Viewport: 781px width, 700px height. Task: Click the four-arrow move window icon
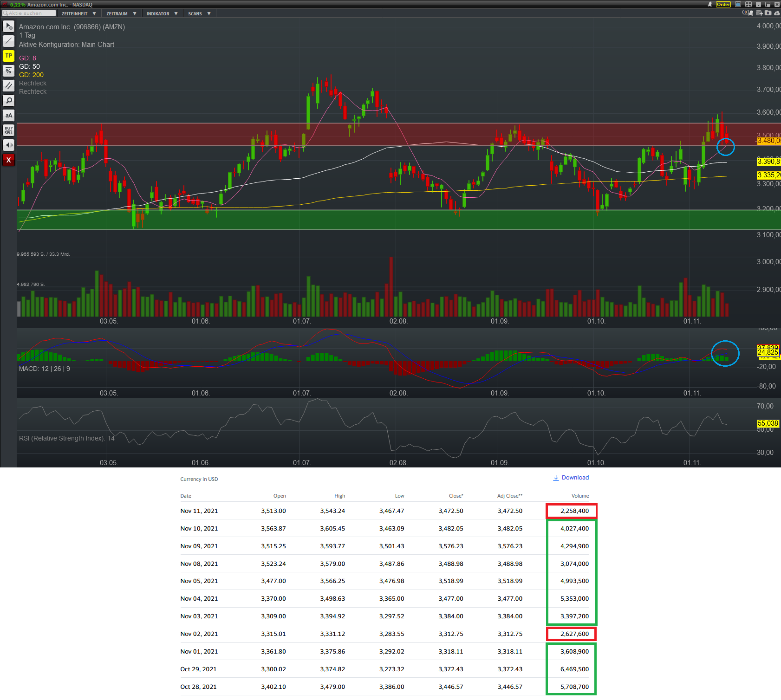(x=748, y=4)
